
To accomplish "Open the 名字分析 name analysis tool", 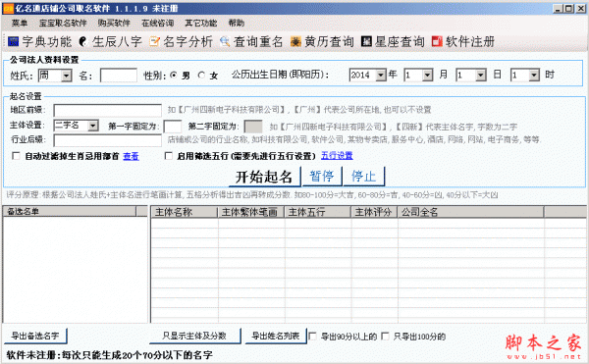I will 181,41.
